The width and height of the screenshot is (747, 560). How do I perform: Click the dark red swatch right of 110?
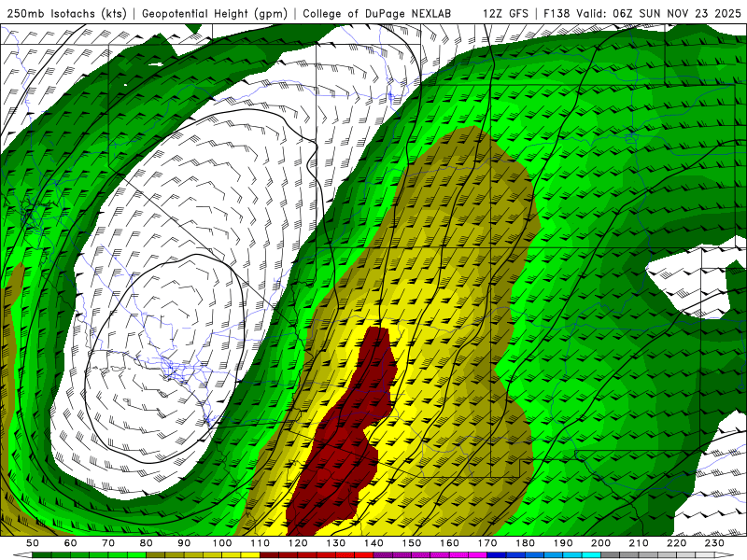(269, 555)
